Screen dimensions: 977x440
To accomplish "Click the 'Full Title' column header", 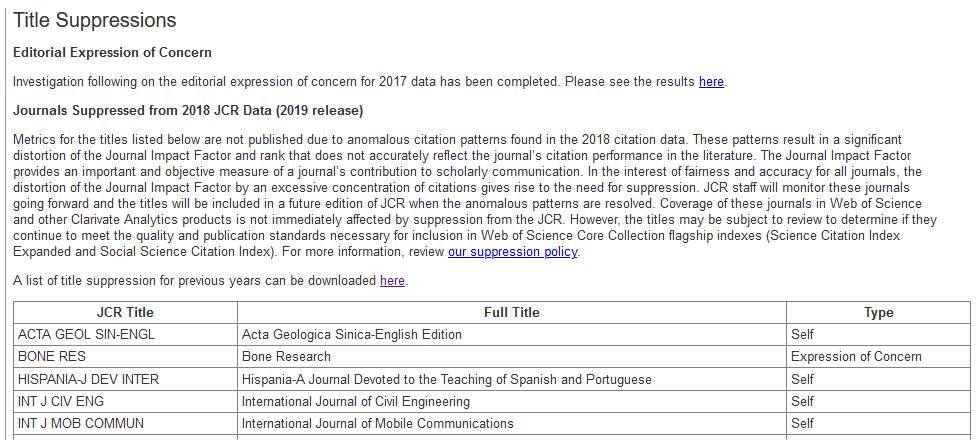I will [x=512, y=312].
